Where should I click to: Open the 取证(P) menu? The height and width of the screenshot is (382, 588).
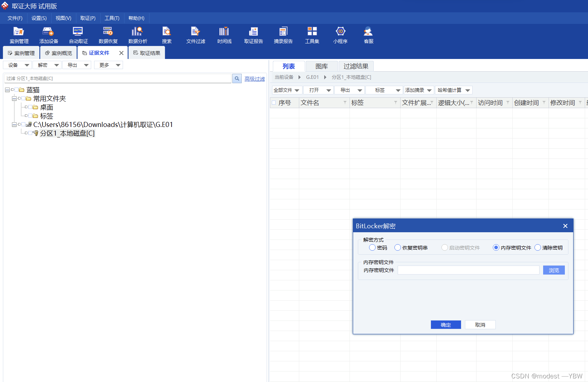click(x=88, y=18)
